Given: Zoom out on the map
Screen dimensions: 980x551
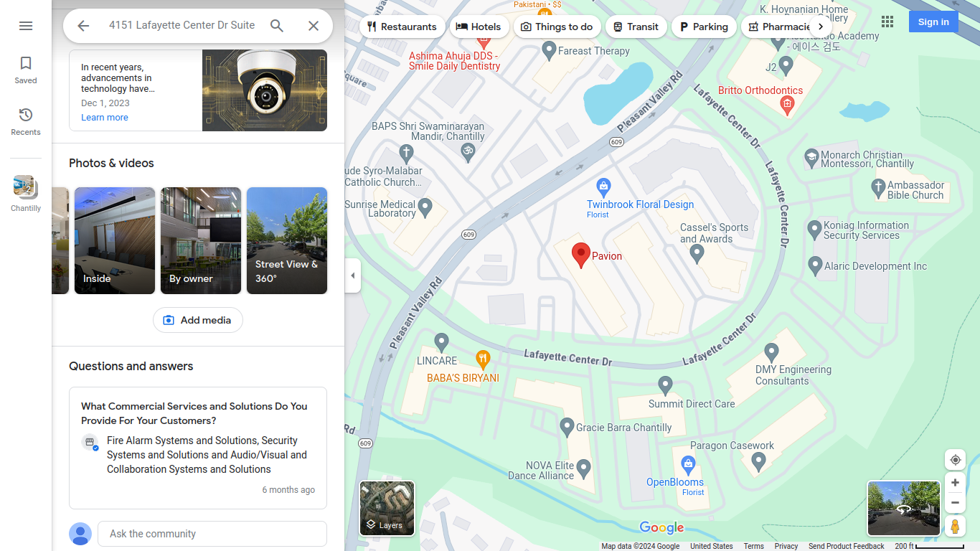Looking at the screenshot, I should click(x=955, y=503).
